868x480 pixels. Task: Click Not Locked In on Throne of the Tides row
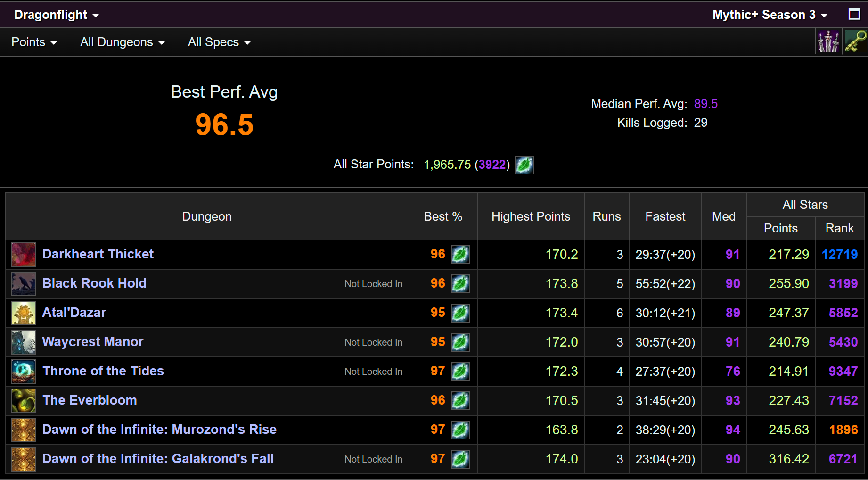[373, 372]
